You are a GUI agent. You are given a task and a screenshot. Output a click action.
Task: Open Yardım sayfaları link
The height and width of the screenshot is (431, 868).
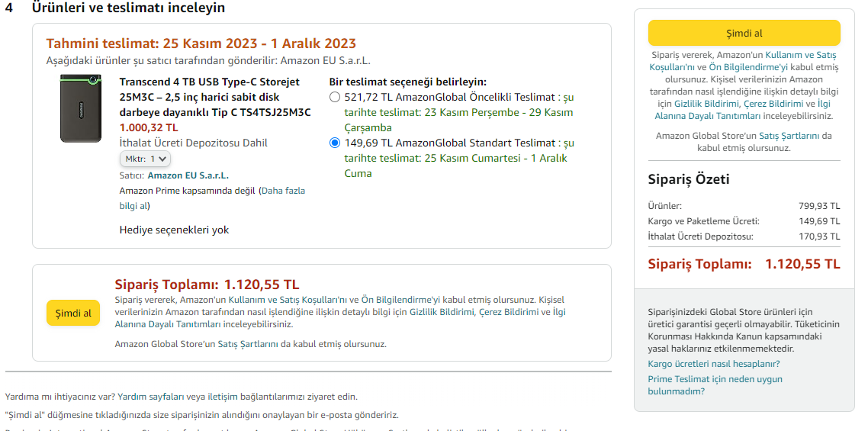(x=150, y=397)
